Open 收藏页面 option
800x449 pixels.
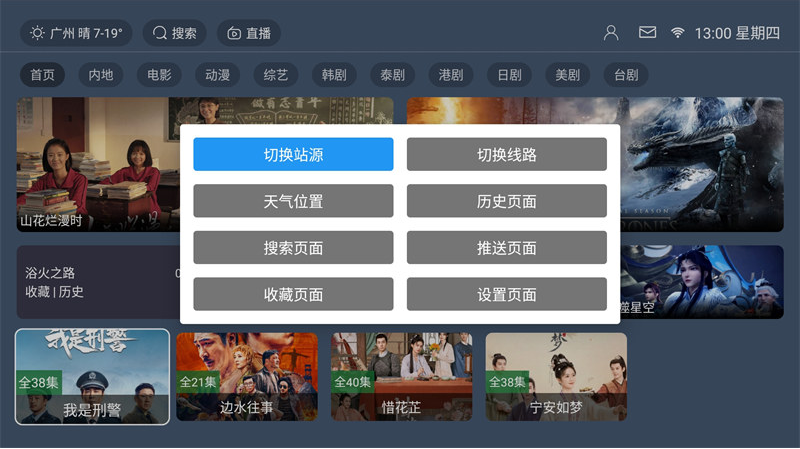[293, 294]
